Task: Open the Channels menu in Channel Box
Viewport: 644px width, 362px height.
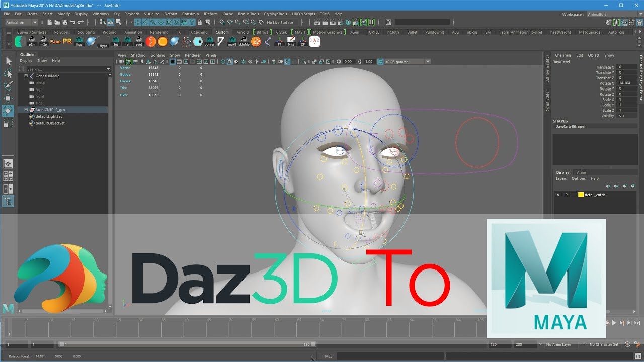Action: point(563,55)
